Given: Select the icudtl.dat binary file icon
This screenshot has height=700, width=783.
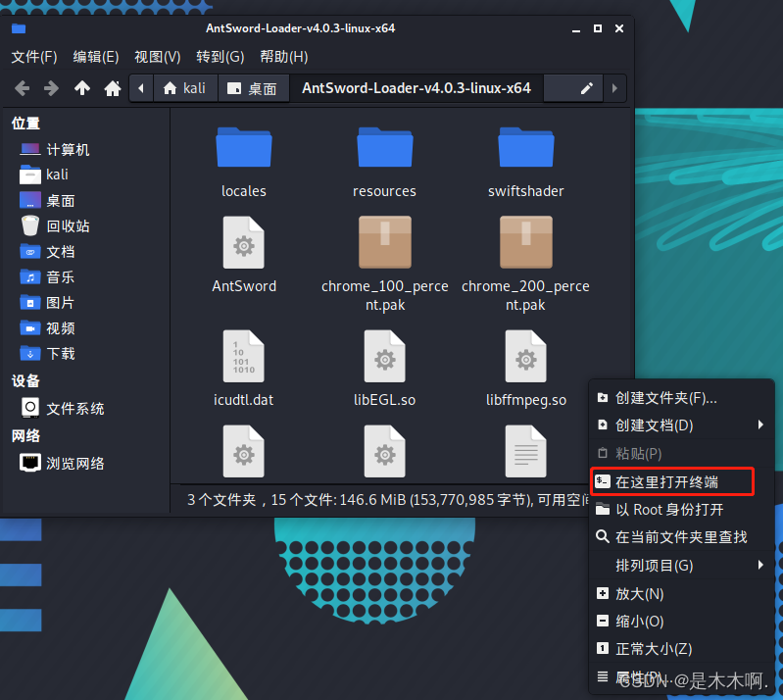Looking at the screenshot, I should pos(244,356).
